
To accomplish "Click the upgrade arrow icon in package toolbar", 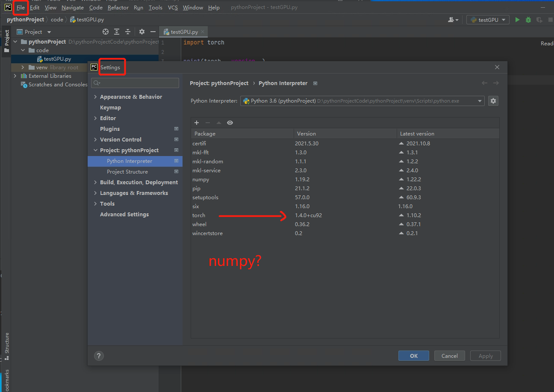I will coord(219,123).
